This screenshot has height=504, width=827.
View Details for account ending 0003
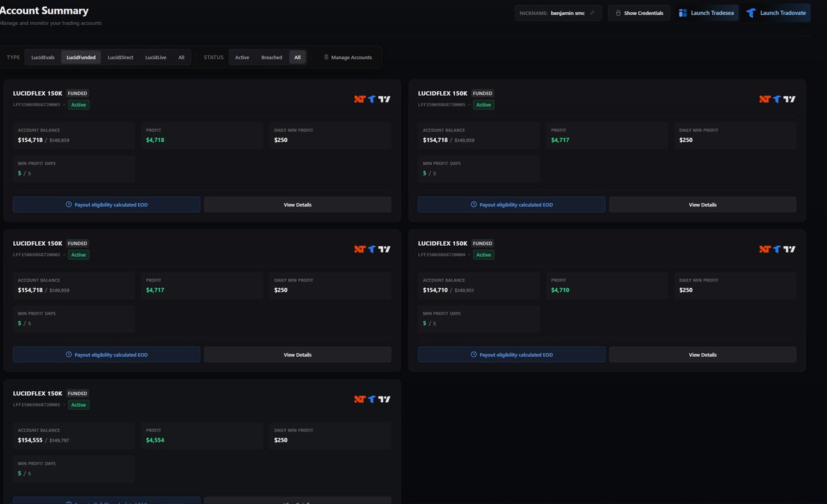coord(298,204)
